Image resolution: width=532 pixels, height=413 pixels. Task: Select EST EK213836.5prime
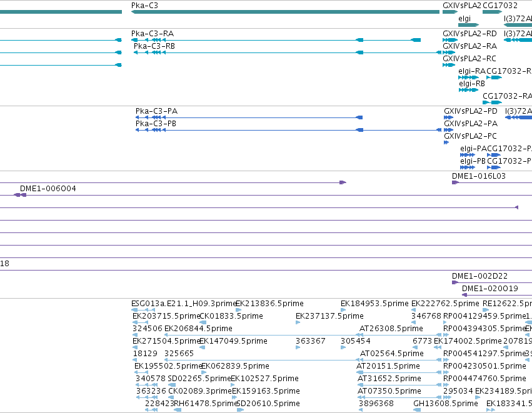click(269, 304)
